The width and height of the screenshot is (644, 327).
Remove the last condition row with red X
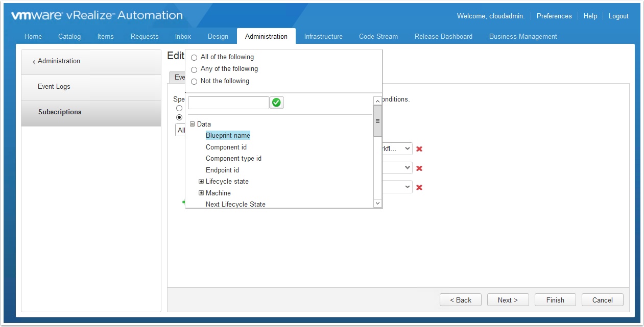(x=419, y=187)
